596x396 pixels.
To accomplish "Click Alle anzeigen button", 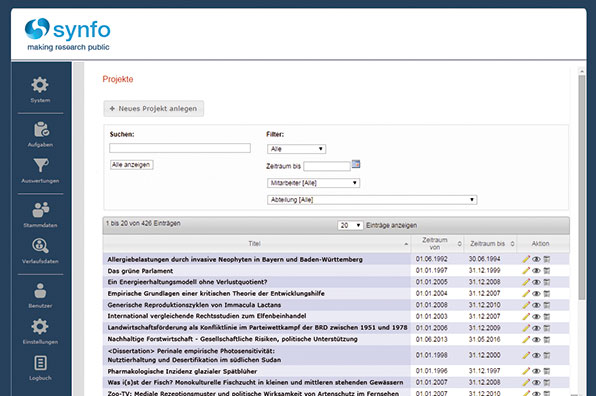I will 132,165.
